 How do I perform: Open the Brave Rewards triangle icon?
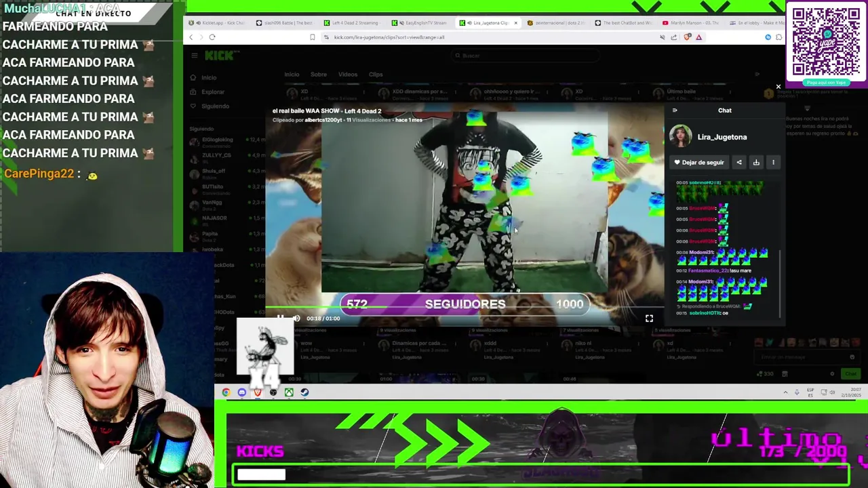pos(698,37)
